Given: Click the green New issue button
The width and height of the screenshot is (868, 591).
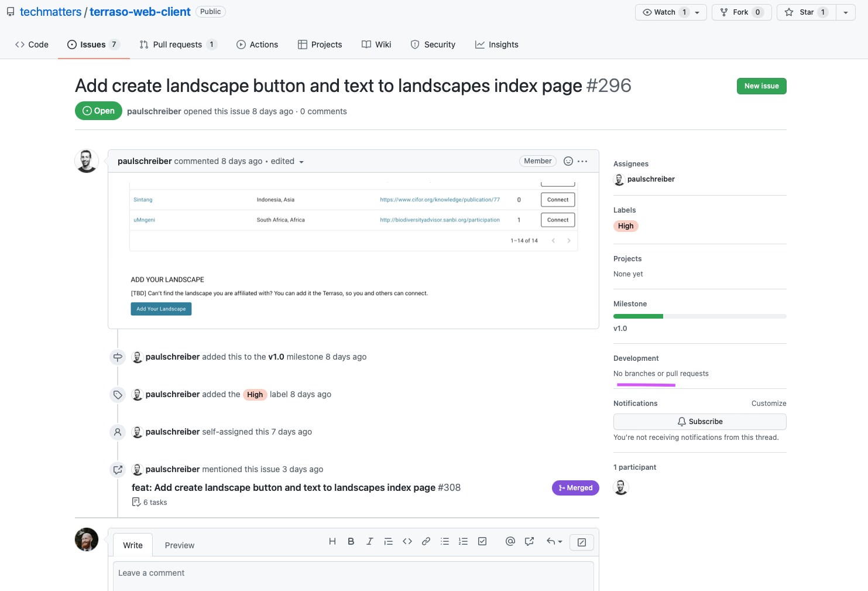Looking at the screenshot, I should 761,86.
